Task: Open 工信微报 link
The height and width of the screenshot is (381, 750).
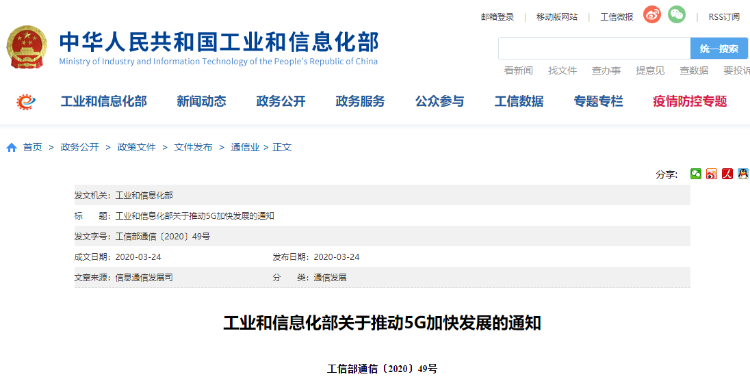Action: tap(617, 17)
